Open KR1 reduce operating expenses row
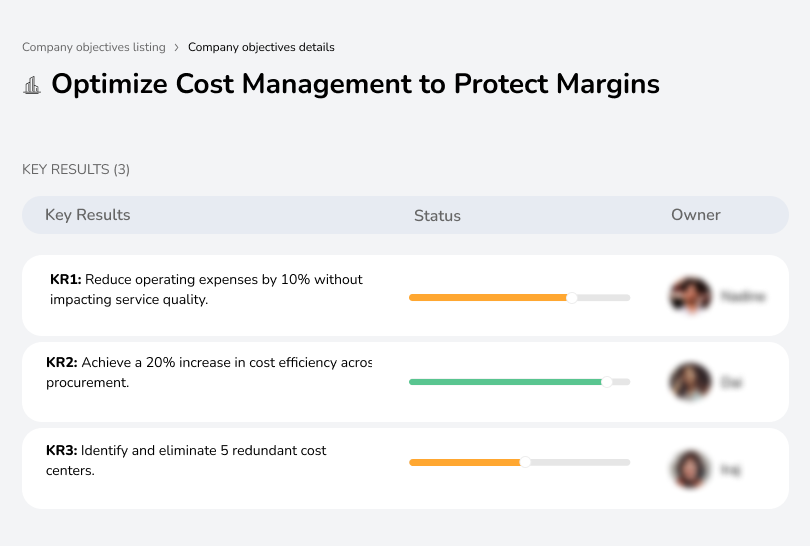The height and width of the screenshot is (546, 810). click(405, 295)
